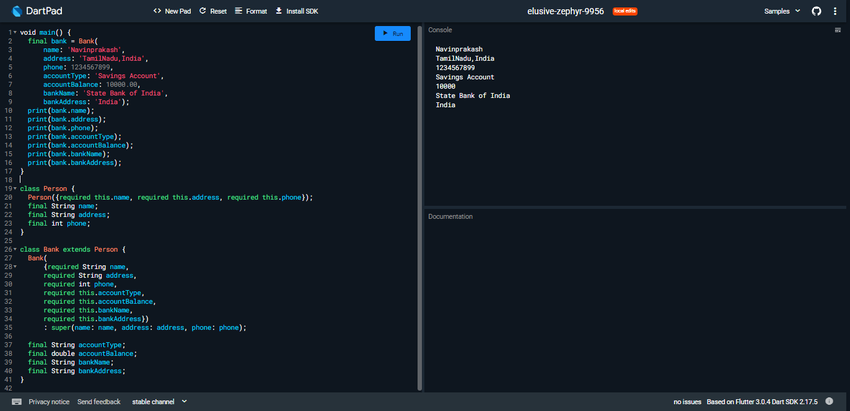Click the no issues status

[x=687, y=402]
